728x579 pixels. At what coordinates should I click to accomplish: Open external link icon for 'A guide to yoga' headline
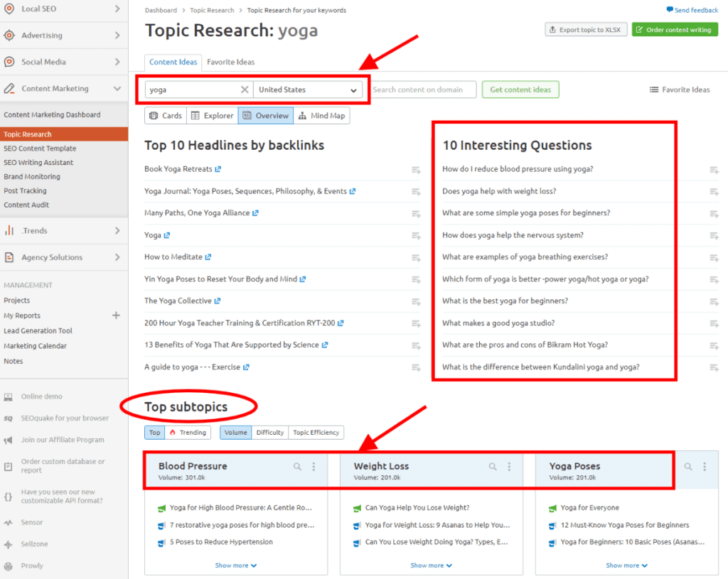click(246, 367)
